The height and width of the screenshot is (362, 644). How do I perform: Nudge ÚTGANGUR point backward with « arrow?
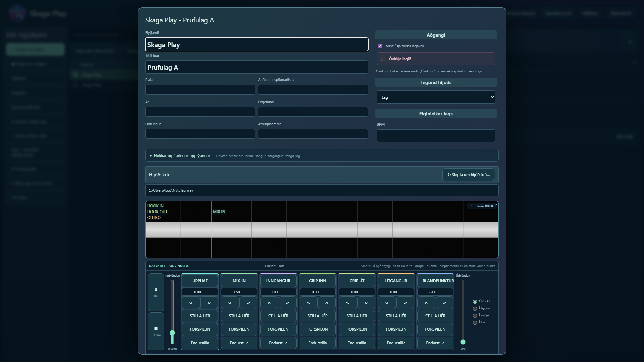pyautogui.click(x=387, y=303)
